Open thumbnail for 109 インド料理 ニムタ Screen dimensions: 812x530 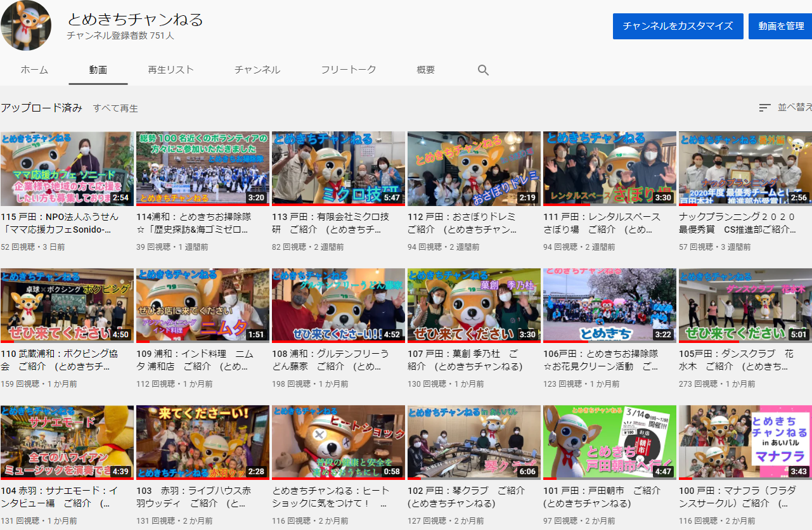click(x=202, y=305)
